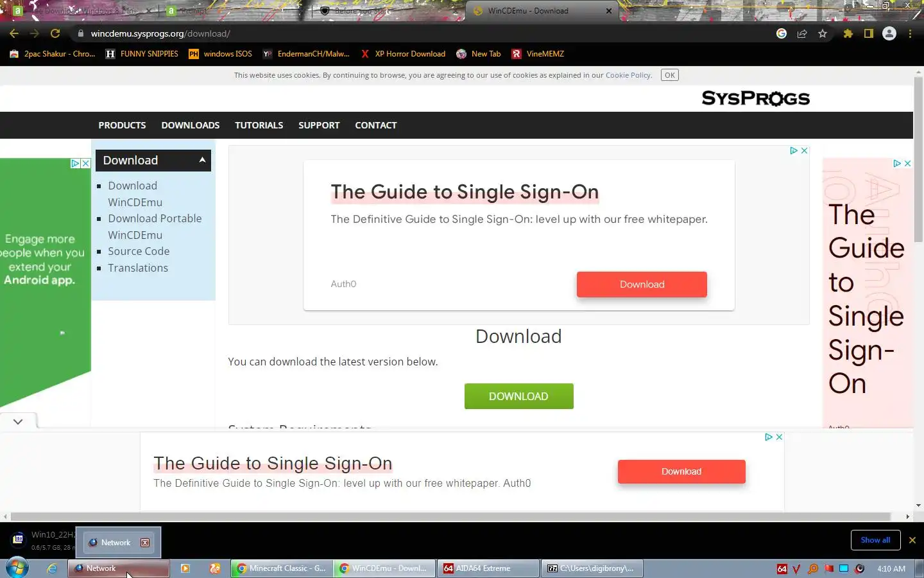Open the 2pac Shakur bookmark
The height and width of the screenshot is (578, 924).
[52, 54]
